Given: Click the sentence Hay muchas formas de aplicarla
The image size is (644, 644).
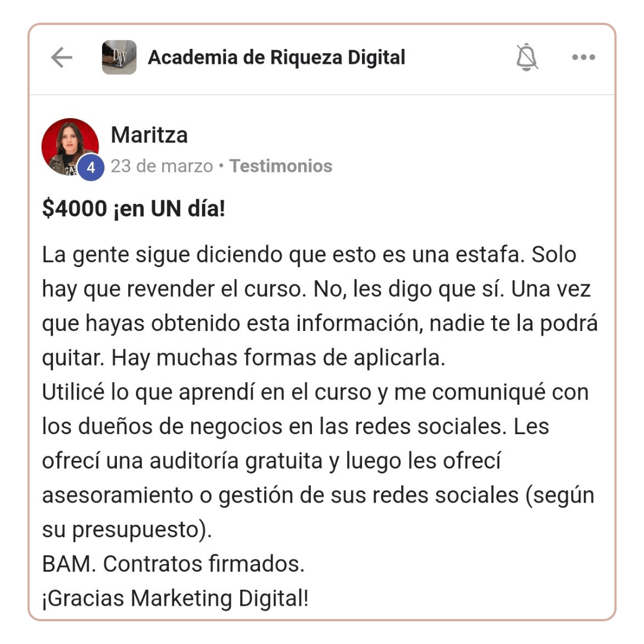Looking at the screenshot, I should [x=278, y=358].
